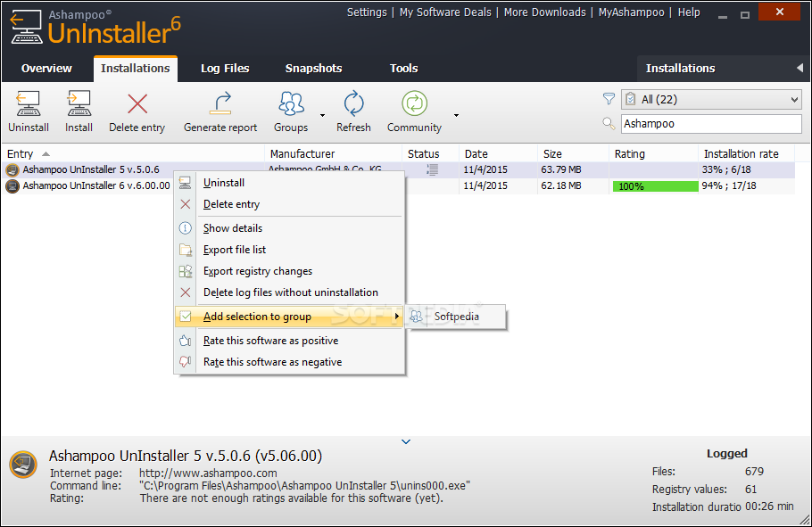Click the Groups toolbar icon
Screen dimensions: 812x527
point(291,103)
